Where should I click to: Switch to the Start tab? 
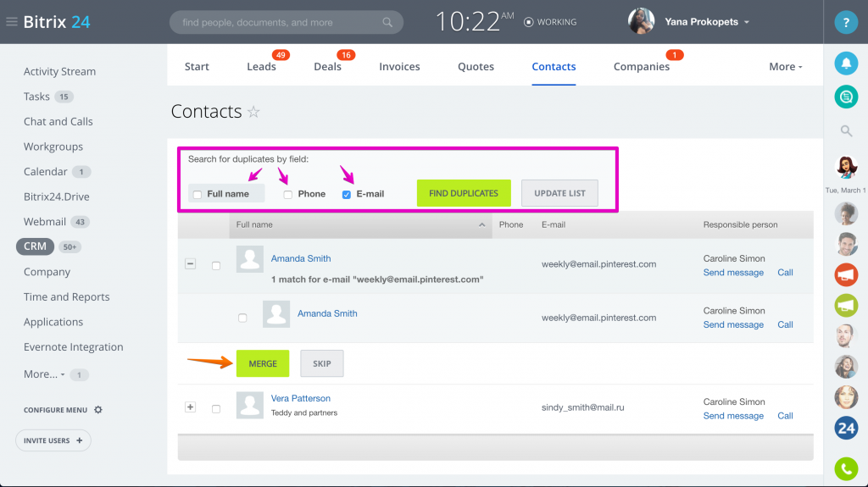197,66
